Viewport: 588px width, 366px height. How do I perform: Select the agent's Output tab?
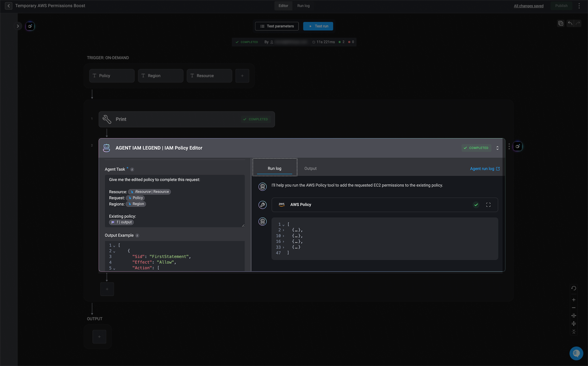pyautogui.click(x=310, y=169)
